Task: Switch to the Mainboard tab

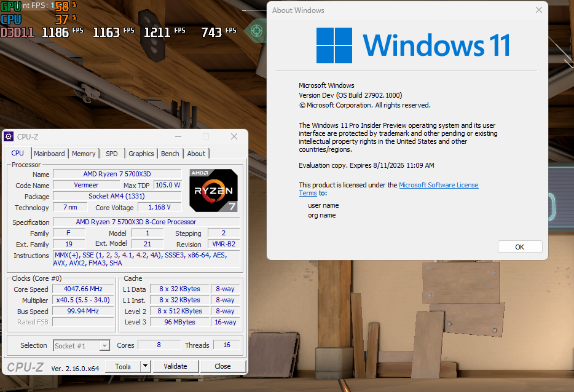Action: [49, 154]
